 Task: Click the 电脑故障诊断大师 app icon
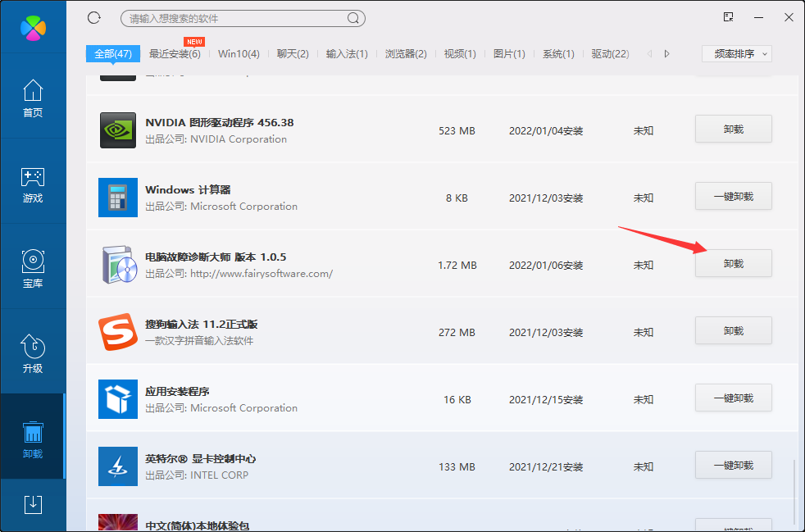[119, 265]
